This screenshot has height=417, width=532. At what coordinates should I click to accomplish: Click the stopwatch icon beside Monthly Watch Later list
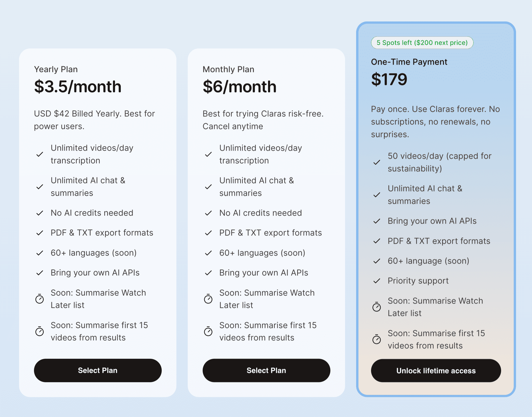[208, 299]
